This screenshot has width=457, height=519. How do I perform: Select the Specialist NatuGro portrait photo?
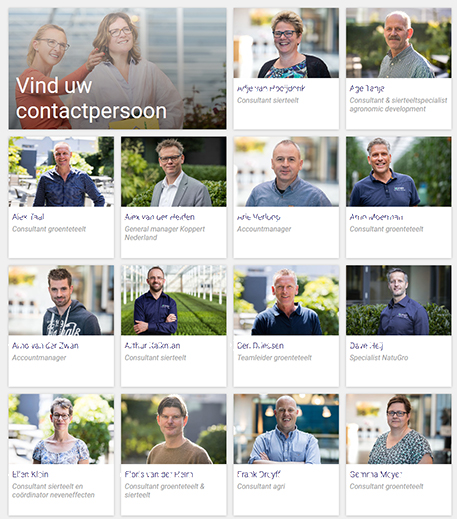click(x=399, y=300)
